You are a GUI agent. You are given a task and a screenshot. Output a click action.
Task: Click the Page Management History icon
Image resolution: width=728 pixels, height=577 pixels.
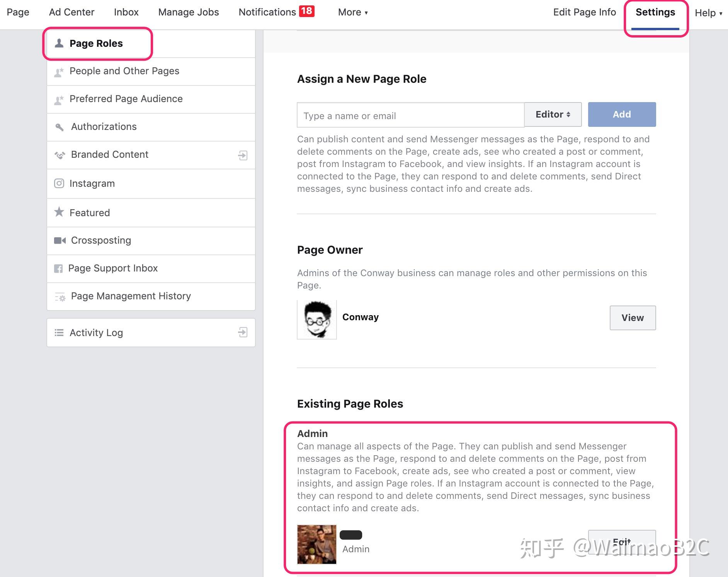pos(60,297)
